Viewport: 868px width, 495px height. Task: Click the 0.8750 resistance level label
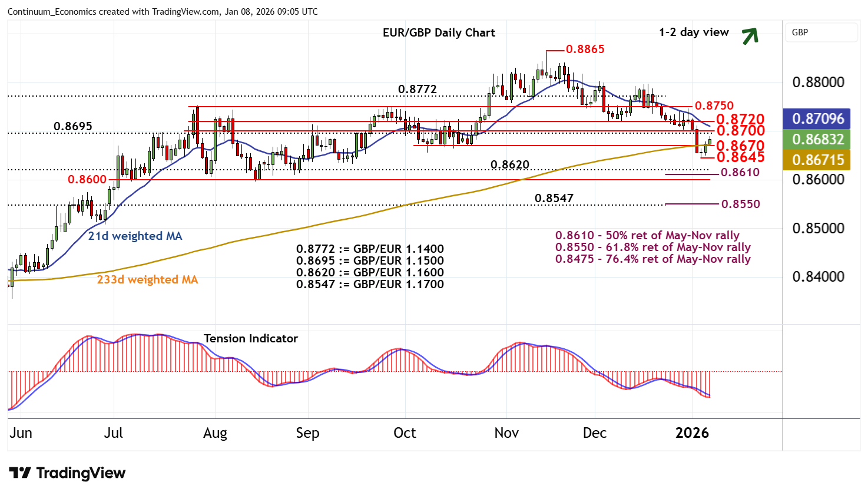(x=714, y=105)
